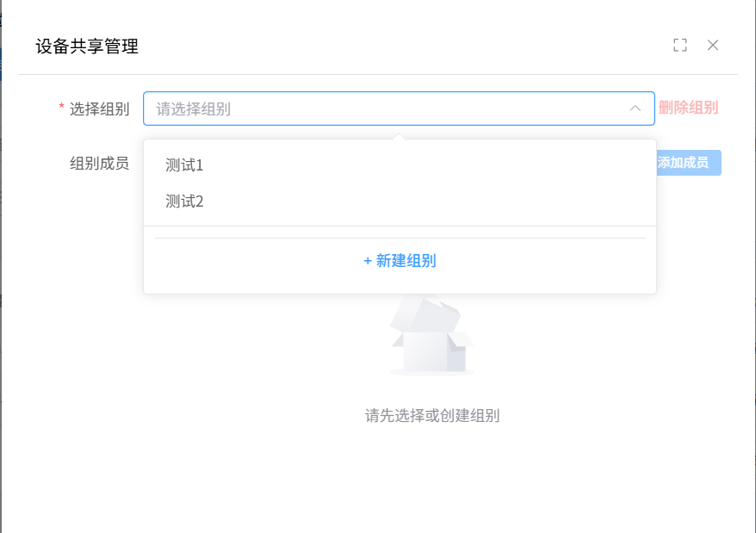Delete current group with 删除组别 link
Viewport: 756px width, 533px height.
coord(688,108)
